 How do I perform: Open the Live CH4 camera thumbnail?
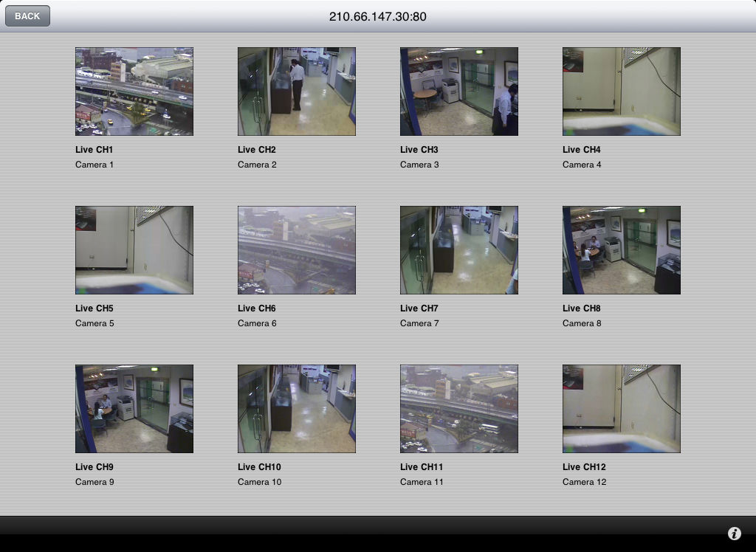click(622, 91)
